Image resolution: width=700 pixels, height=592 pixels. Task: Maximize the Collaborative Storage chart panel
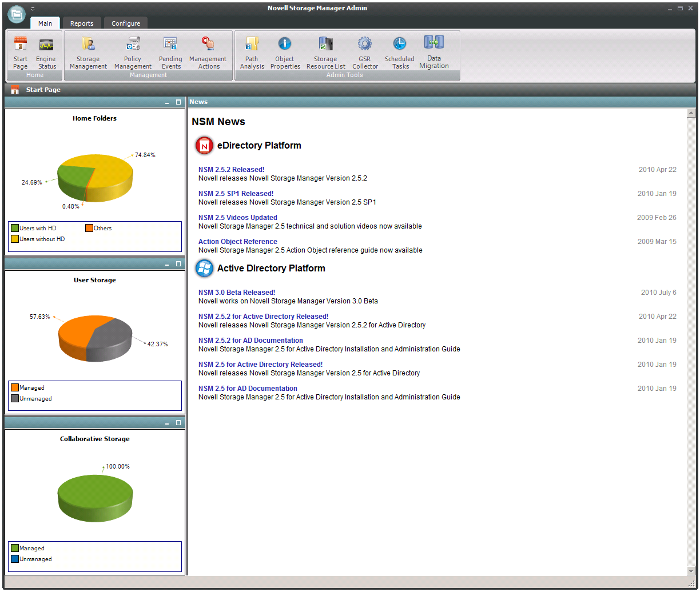tap(178, 423)
